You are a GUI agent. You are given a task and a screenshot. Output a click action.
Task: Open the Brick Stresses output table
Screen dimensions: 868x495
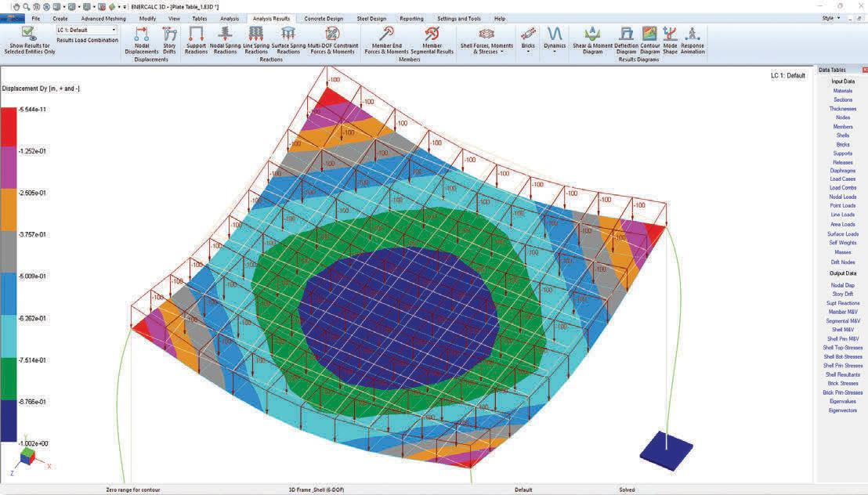[x=842, y=383]
